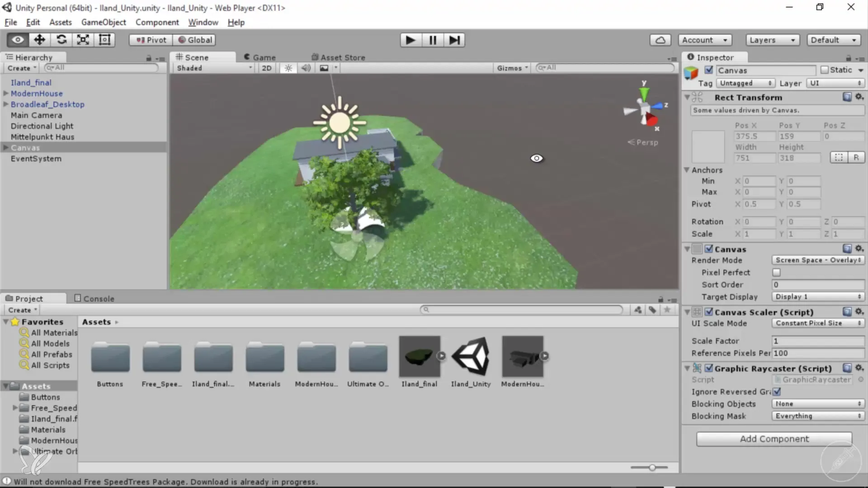Click the Add Component button
The height and width of the screenshot is (488, 868).
(774, 439)
